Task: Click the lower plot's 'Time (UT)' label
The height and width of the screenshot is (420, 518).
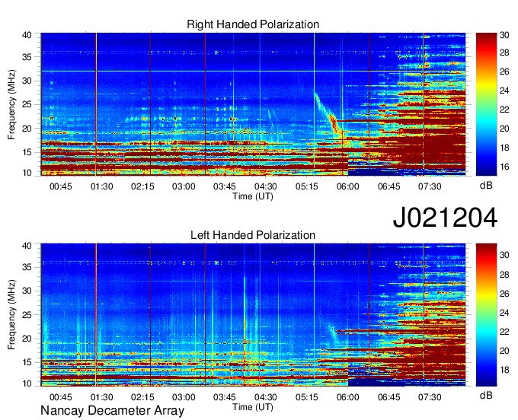Action: click(x=253, y=407)
